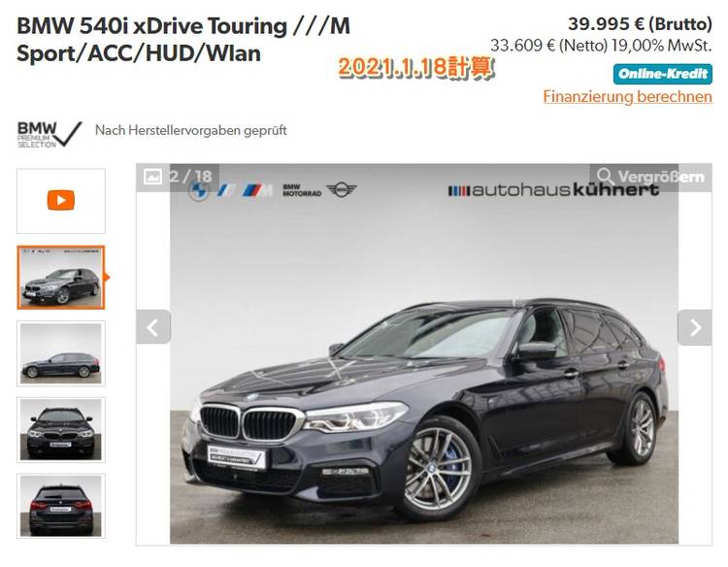Click the BMW Motorrad logo in photo
This screenshot has width=728, height=567.
pyautogui.click(x=302, y=190)
